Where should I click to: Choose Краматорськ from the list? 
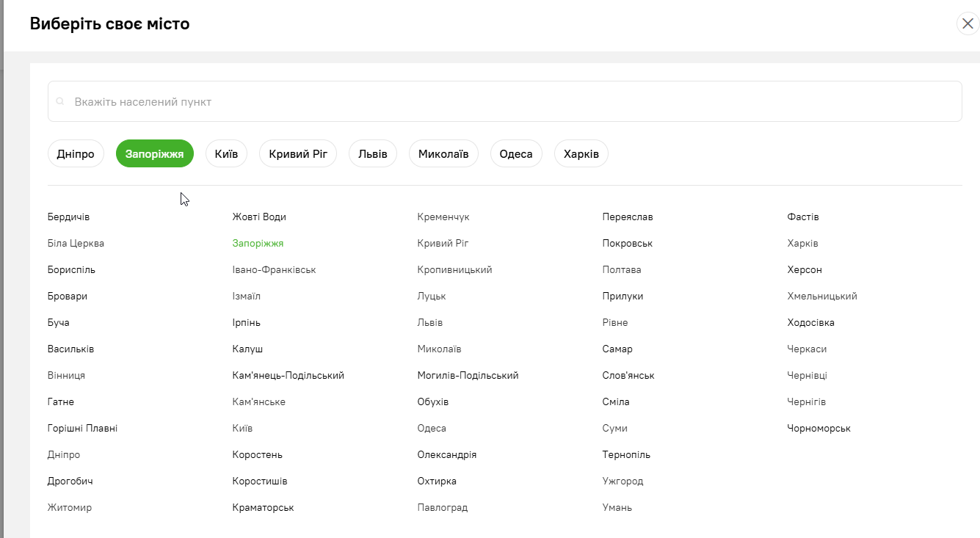(x=263, y=508)
